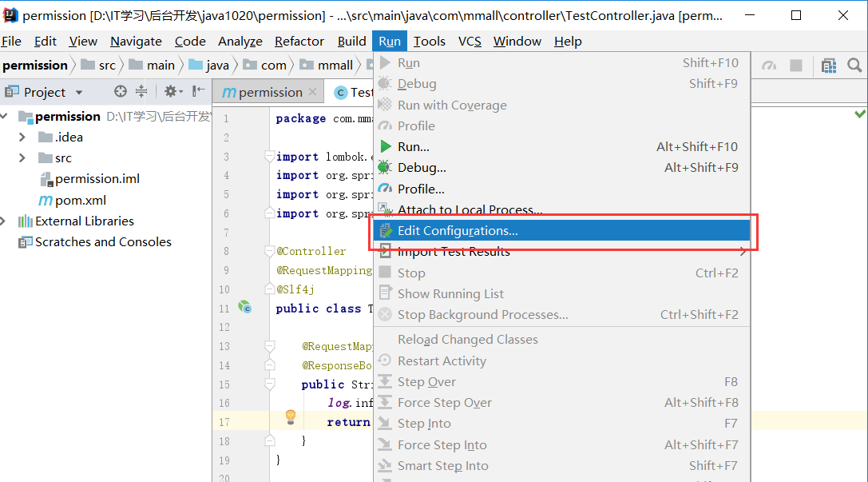This screenshot has height=482, width=868.
Task: Click the Collapse All icon in Project panel
Action: pyautogui.click(x=141, y=92)
